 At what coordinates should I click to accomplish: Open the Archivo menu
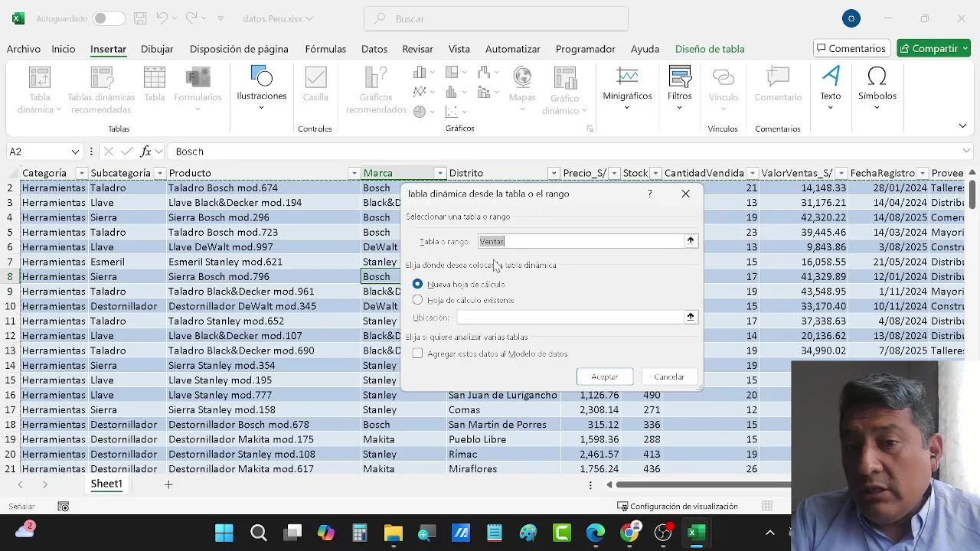coord(24,49)
